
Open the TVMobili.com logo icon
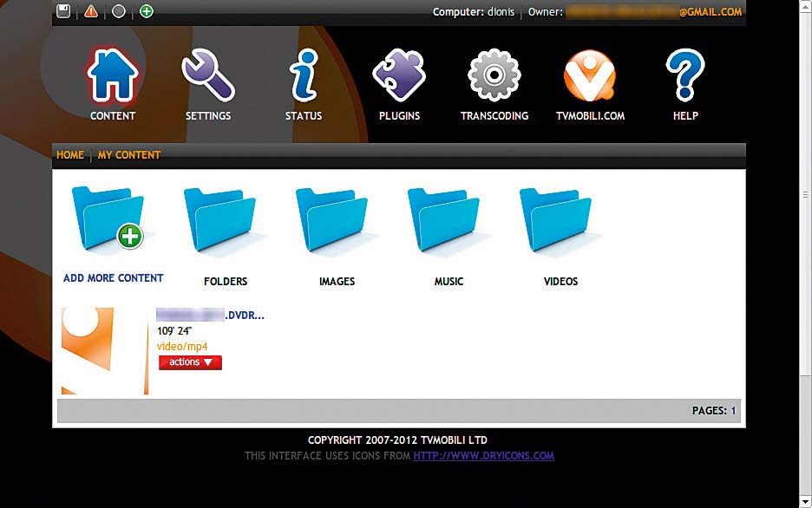tap(590, 75)
